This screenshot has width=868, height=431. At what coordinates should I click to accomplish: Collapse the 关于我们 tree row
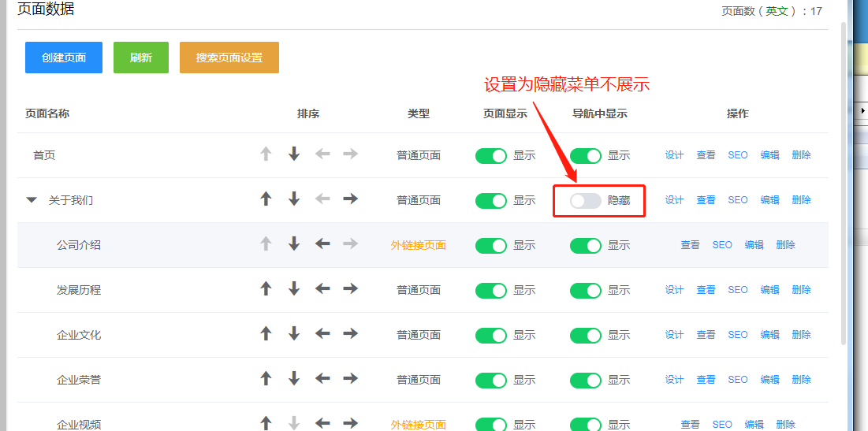click(32, 200)
